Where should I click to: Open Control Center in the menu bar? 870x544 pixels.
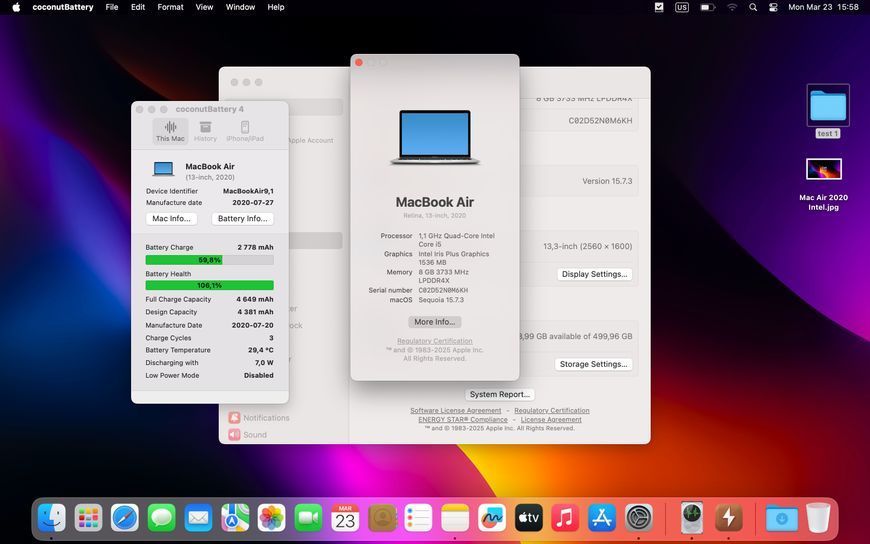[x=773, y=7]
